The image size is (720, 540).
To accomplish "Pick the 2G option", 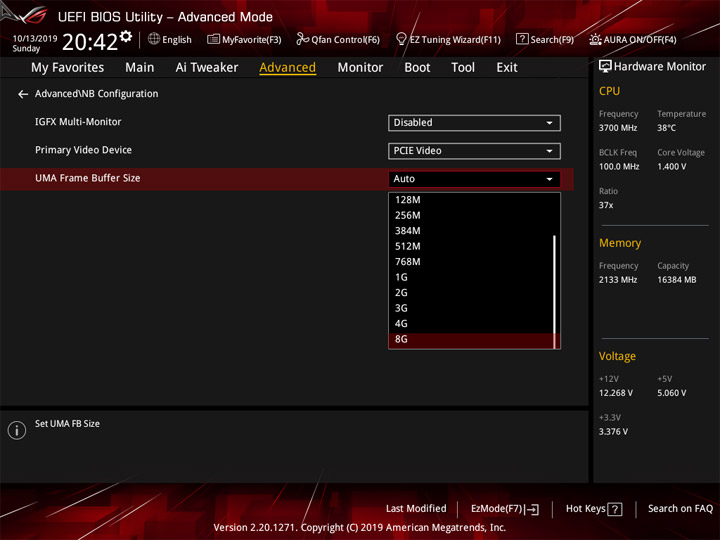I will point(471,293).
